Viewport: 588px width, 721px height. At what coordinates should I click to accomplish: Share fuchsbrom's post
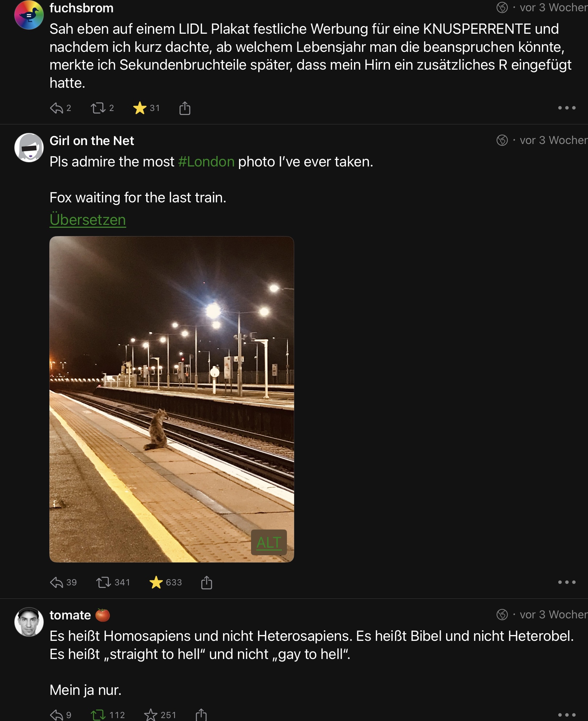tap(185, 108)
